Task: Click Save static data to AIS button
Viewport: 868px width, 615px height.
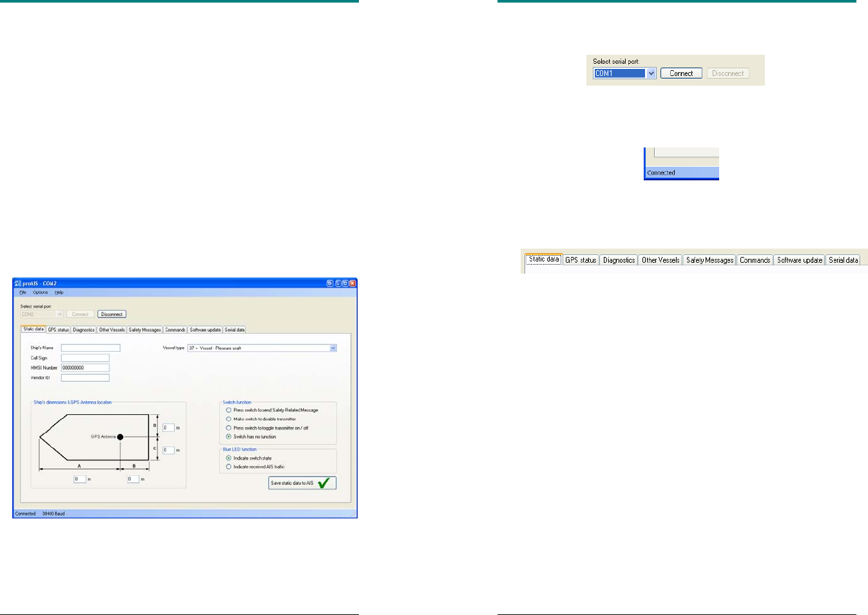Action: (x=302, y=483)
